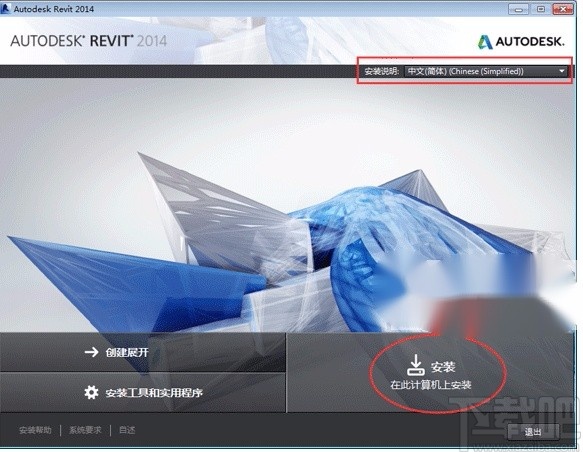This screenshot has width=583, height=452.
Task: Click the dropdown arrow of the language selector
Action: 562,71
